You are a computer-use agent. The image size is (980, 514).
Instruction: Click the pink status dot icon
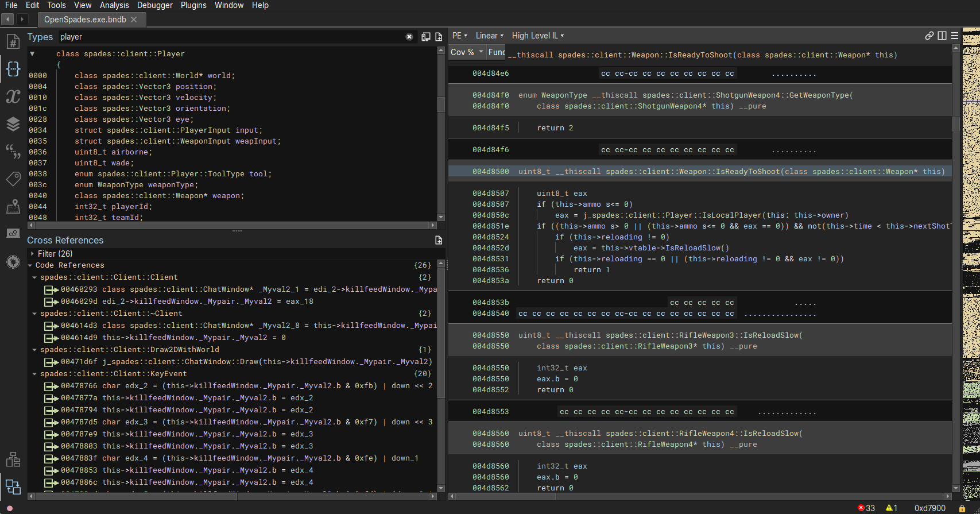(x=10, y=508)
